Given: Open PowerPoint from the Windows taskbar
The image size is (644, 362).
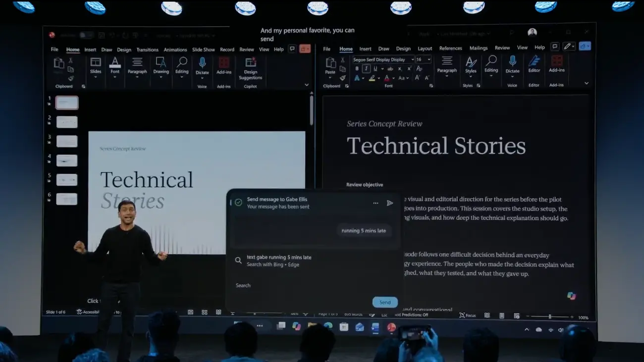Looking at the screenshot, I should click(x=391, y=327).
